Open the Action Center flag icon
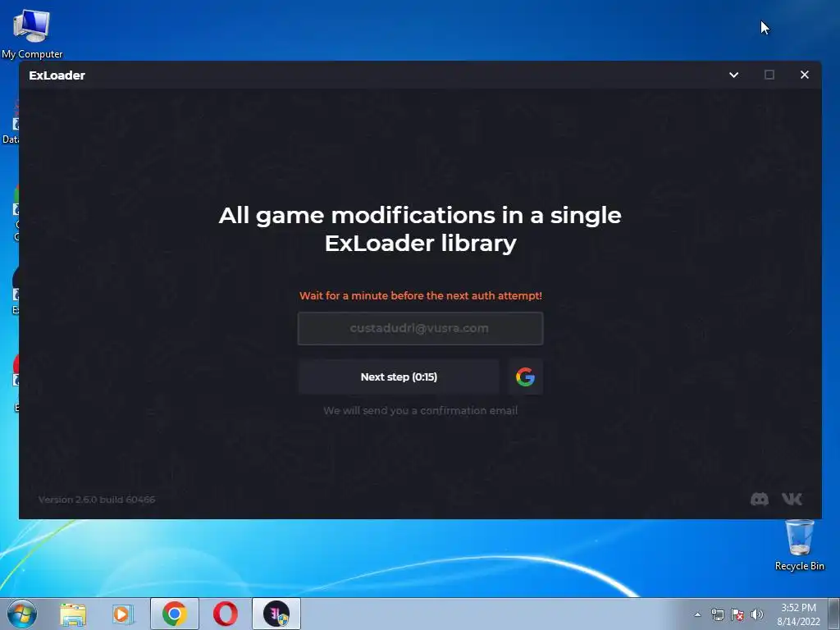Viewport: 840px width, 630px height. 737,614
